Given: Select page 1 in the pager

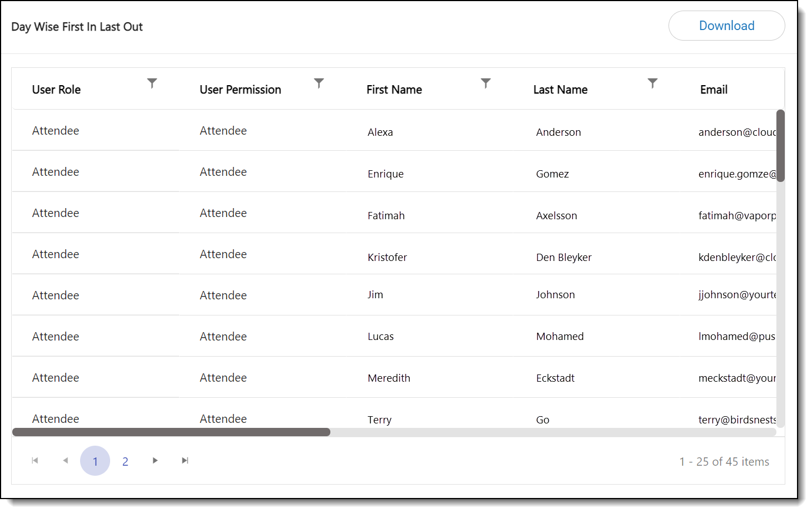Looking at the screenshot, I should click(95, 461).
